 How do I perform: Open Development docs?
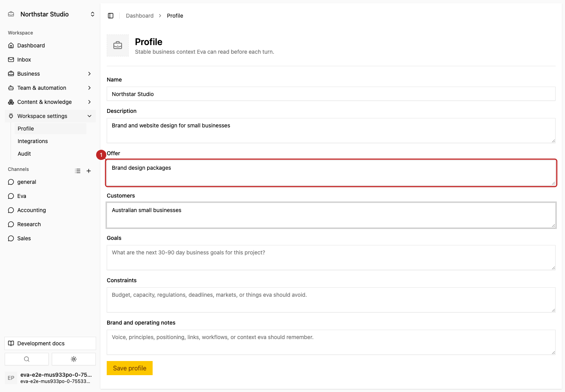click(50, 343)
